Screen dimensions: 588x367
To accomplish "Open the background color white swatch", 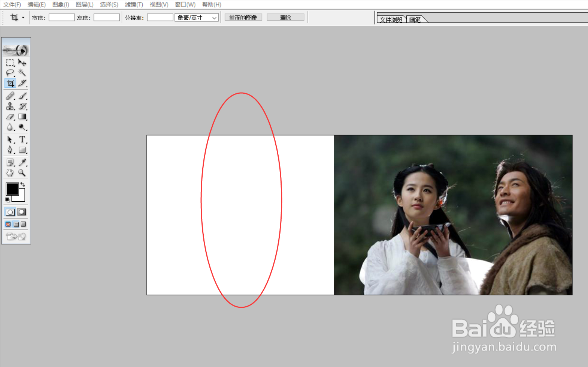I will click(21, 198).
